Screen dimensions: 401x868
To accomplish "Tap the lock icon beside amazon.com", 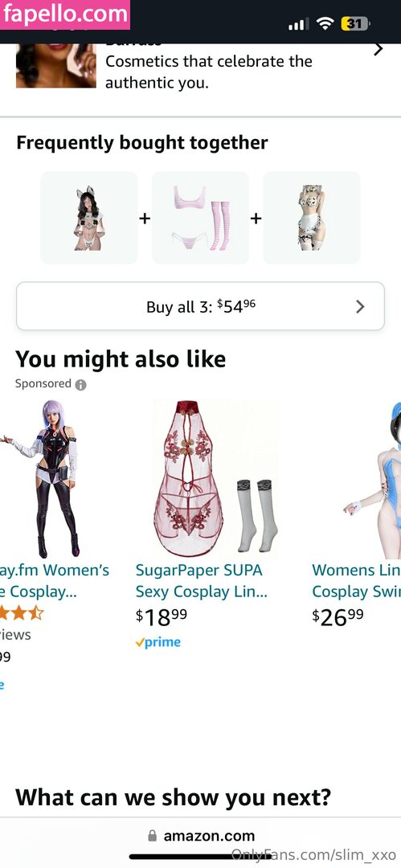I will (x=153, y=836).
